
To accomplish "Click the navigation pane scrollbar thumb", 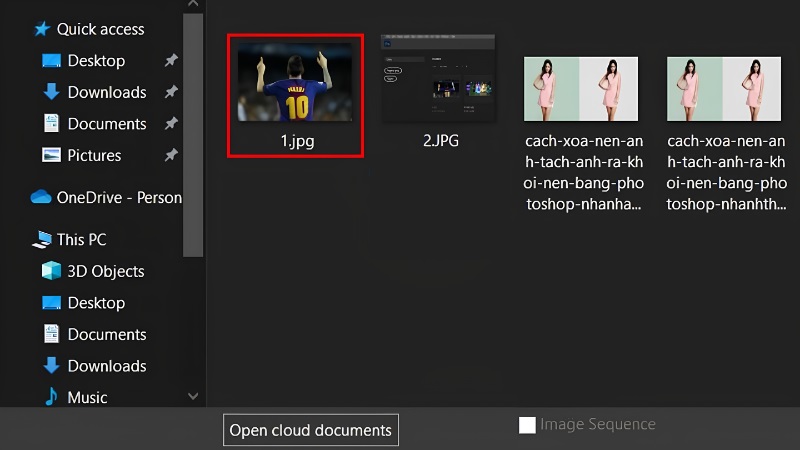I will coord(193,135).
